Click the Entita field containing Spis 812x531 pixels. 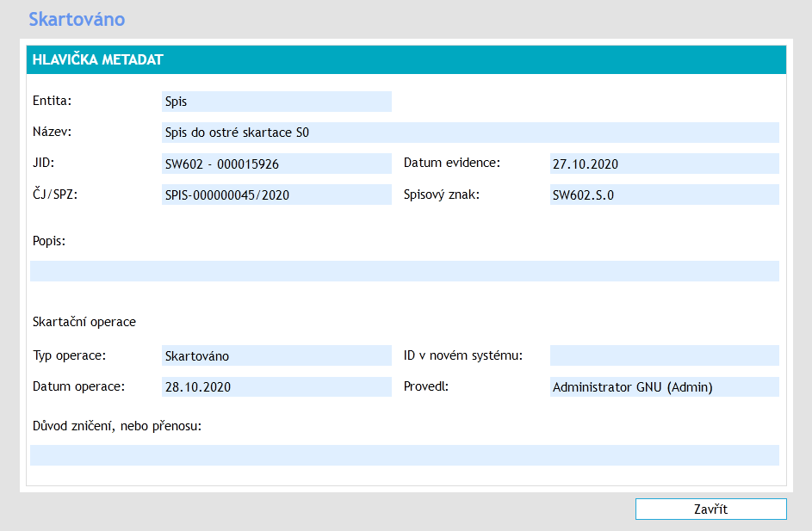(276, 102)
